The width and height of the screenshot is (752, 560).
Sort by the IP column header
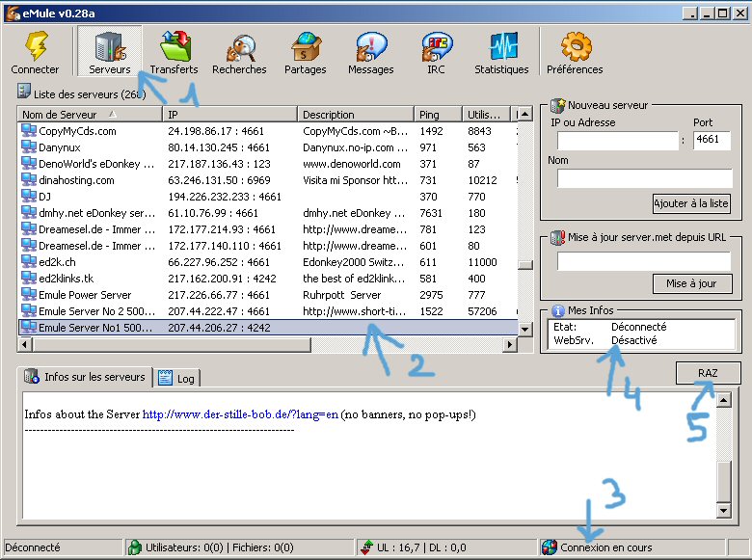230,115
